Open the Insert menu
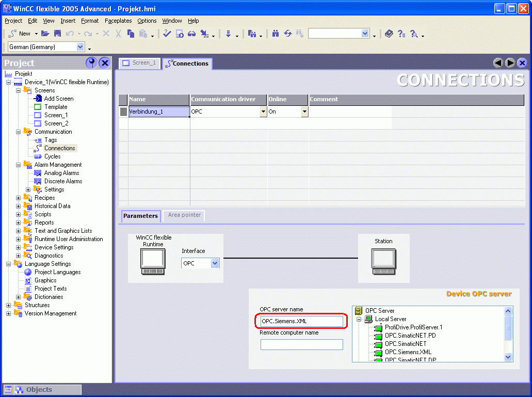Viewport: 532px width, 397px height. point(68,21)
